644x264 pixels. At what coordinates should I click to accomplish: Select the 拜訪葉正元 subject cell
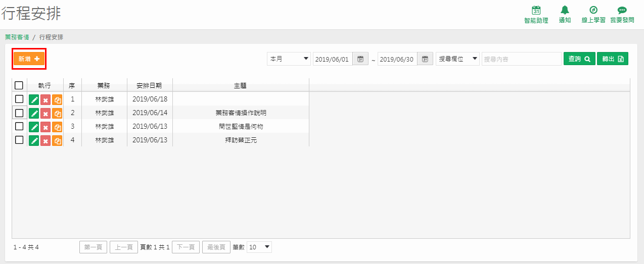pos(241,140)
